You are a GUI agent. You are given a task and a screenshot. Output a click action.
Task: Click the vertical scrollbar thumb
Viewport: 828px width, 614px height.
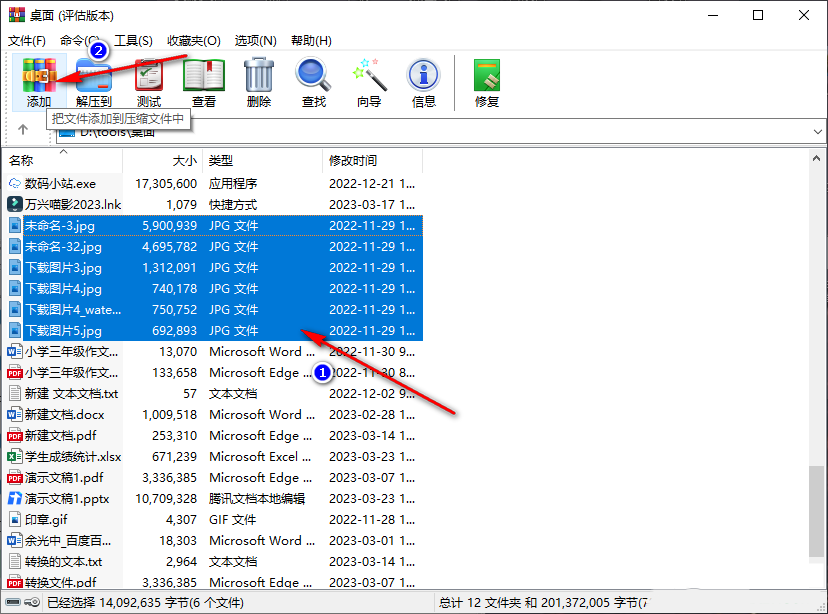(816, 511)
